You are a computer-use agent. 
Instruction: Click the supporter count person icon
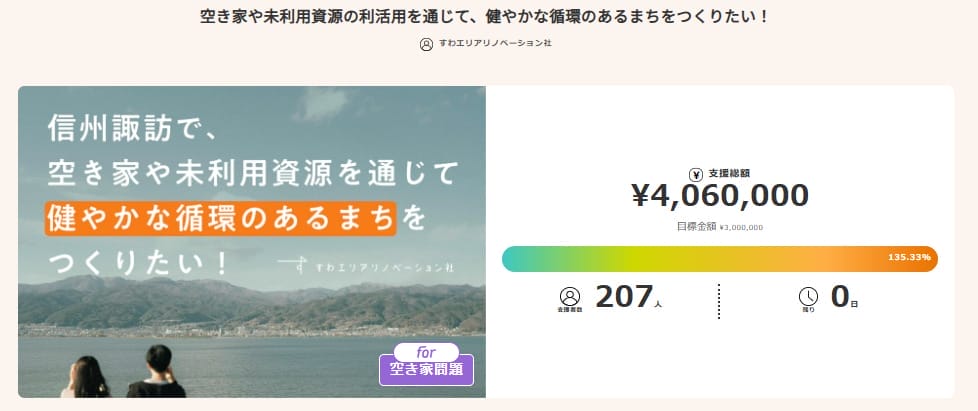point(570,296)
